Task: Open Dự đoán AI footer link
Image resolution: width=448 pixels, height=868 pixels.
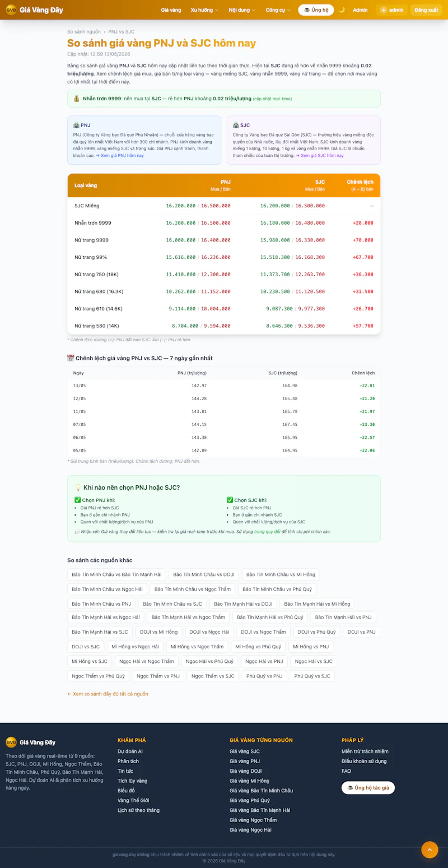Action: point(130,751)
